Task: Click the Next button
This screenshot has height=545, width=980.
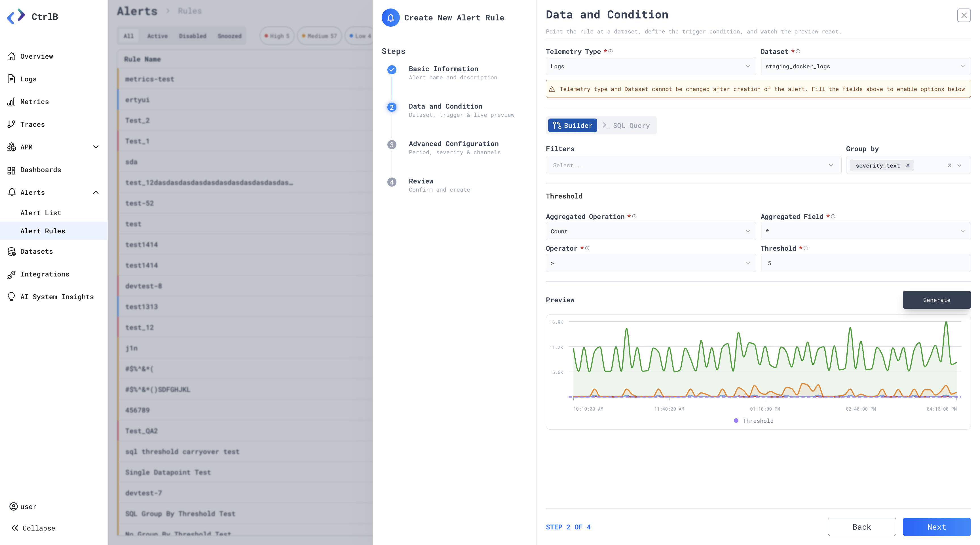Action: click(936, 527)
